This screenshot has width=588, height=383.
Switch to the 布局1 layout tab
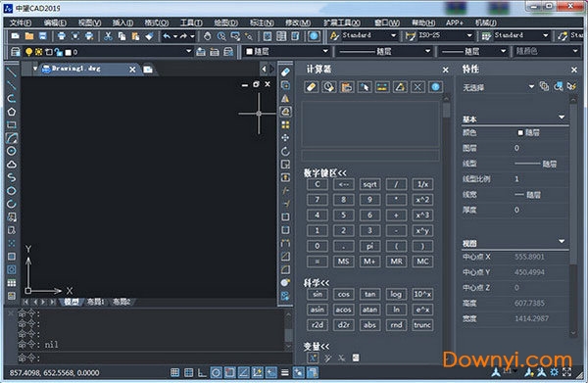pyautogui.click(x=95, y=302)
